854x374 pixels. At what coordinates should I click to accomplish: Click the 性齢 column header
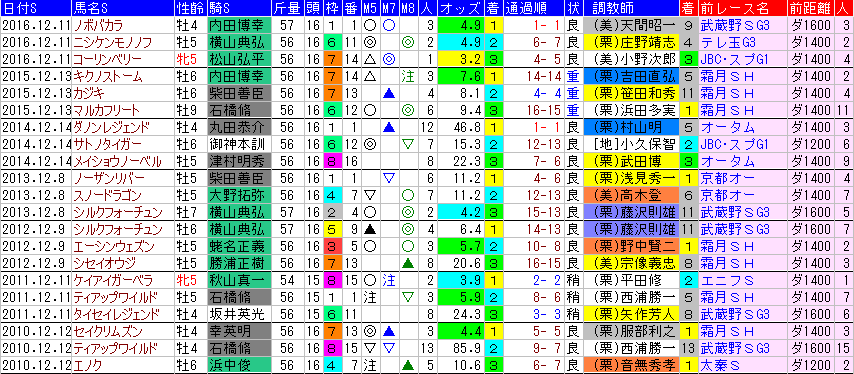pos(190,8)
